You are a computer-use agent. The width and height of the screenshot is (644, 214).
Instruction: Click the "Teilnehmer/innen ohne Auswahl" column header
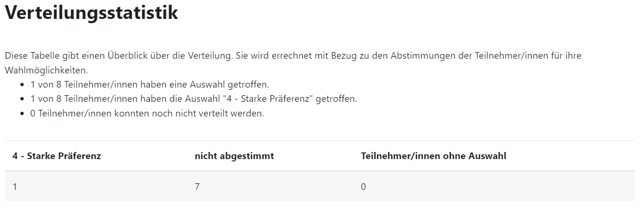tap(433, 156)
